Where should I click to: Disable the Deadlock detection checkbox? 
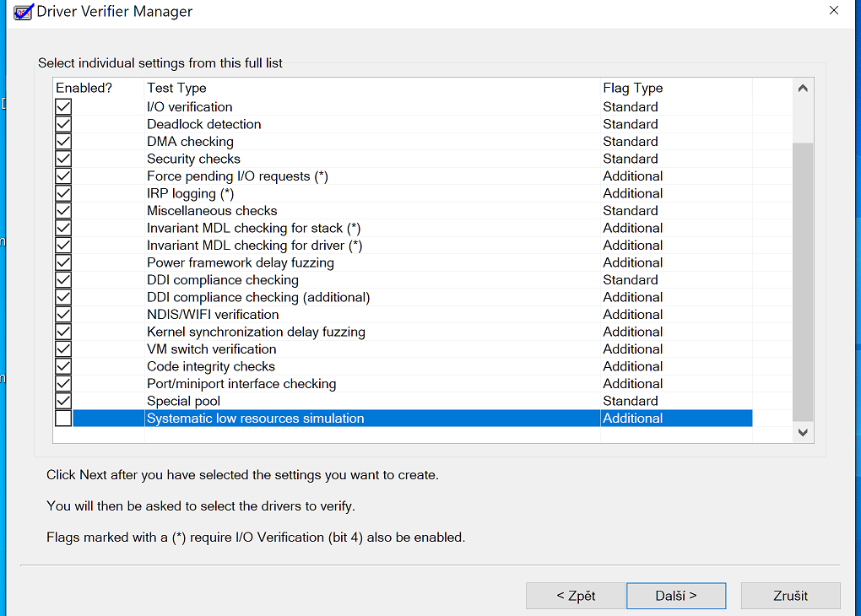(x=63, y=124)
